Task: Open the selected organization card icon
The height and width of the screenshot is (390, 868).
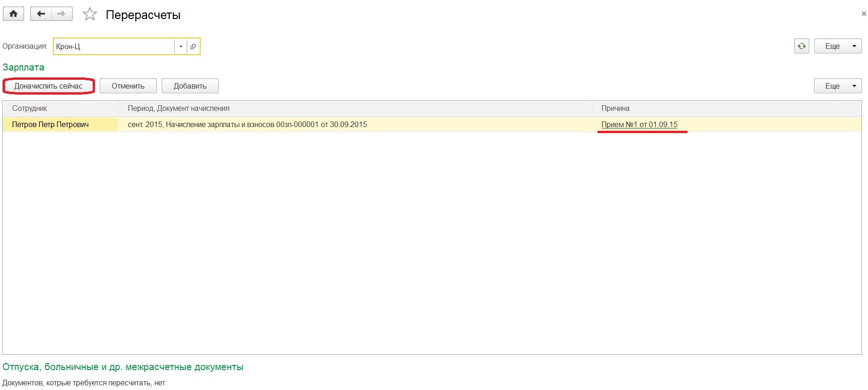Action: [193, 46]
